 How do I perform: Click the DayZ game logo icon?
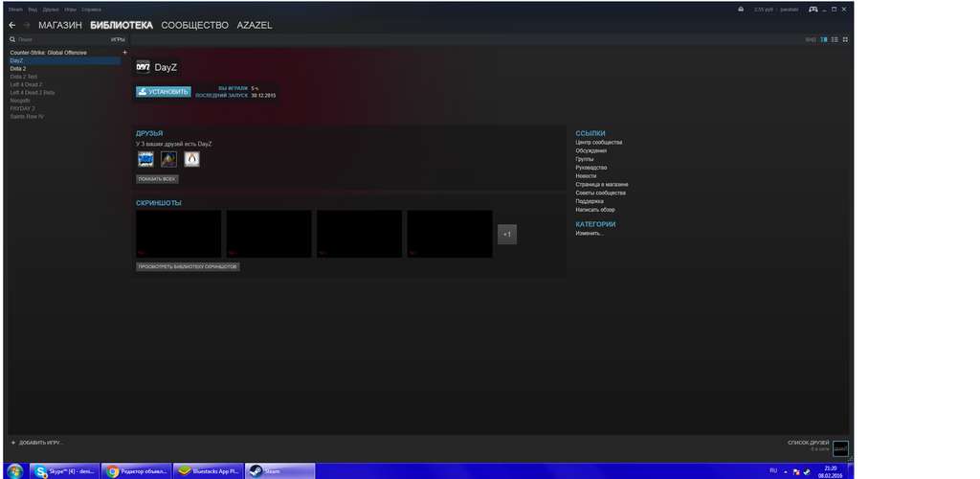(x=144, y=67)
